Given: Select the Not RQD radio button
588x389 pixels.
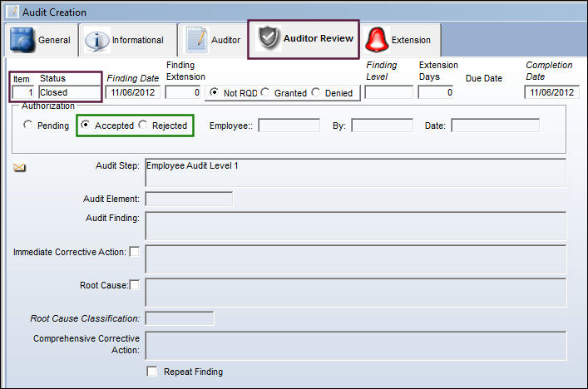Looking at the screenshot, I should click(214, 91).
